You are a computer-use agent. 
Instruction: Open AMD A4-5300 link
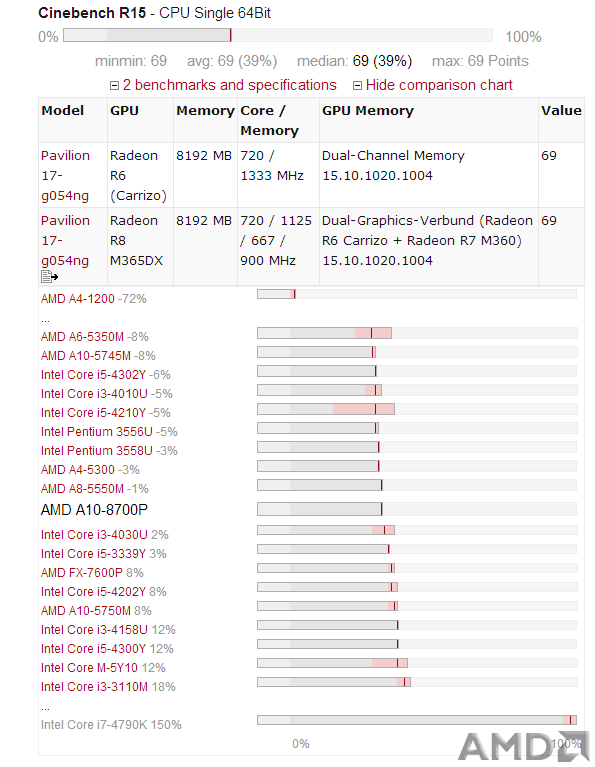(77, 470)
